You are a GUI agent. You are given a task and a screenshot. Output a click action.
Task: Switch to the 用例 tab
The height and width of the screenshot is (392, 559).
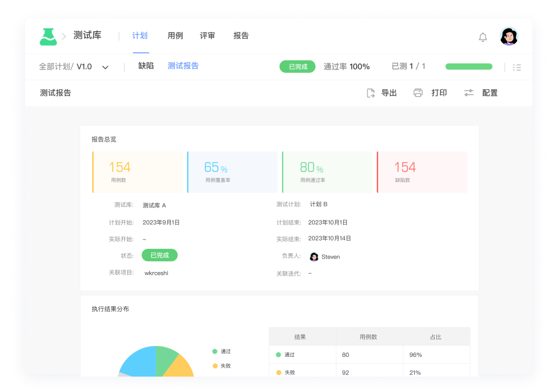click(175, 36)
